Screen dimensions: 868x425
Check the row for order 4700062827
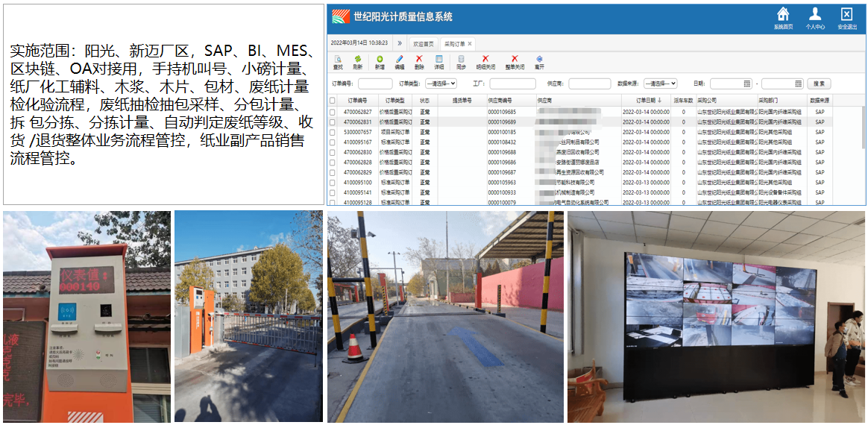333,112
